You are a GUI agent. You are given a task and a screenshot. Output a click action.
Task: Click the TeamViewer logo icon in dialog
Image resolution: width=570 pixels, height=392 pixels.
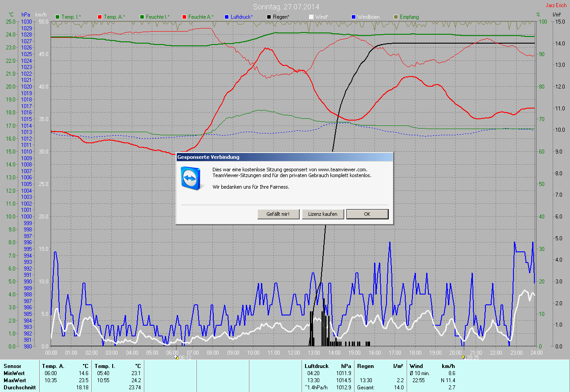(x=191, y=178)
